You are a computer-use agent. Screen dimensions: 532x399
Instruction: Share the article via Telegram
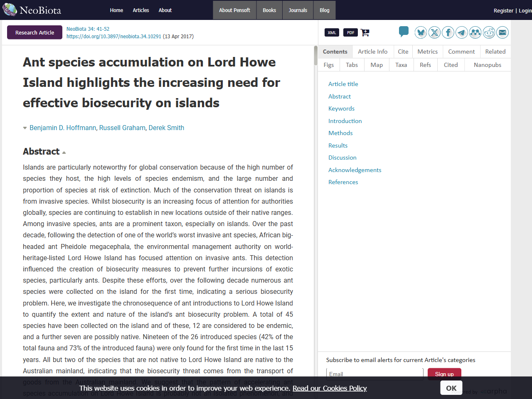pos(462,32)
